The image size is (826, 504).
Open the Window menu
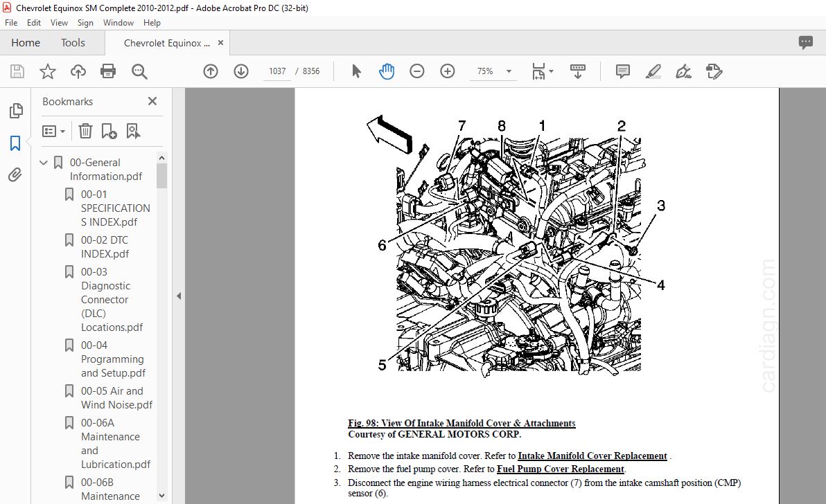point(118,23)
